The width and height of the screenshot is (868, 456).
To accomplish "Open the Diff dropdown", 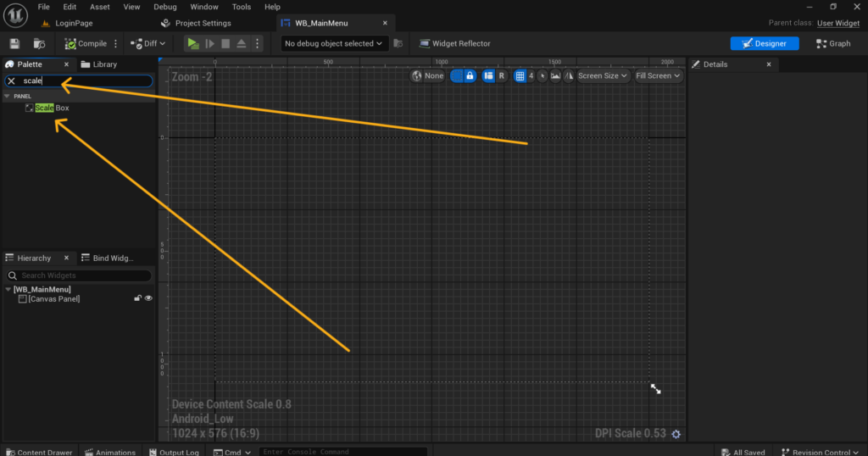I will [x=147, y=43].
